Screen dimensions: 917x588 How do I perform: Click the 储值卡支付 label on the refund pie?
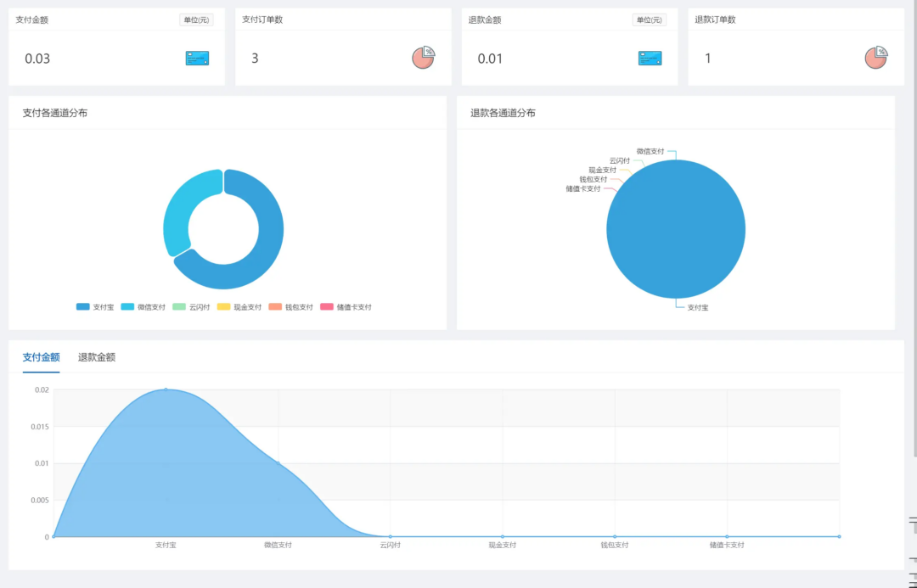pyautogui.click(x=582, y=188)
